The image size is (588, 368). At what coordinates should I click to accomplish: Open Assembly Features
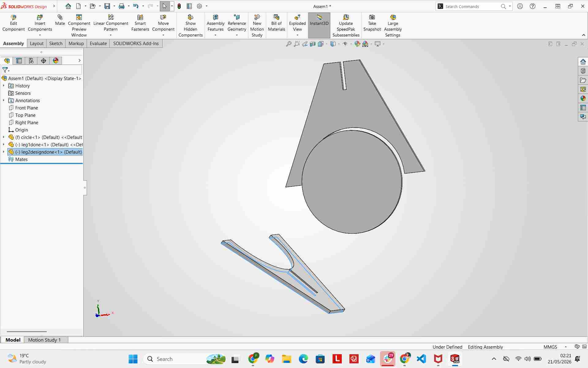coord(215,23)
